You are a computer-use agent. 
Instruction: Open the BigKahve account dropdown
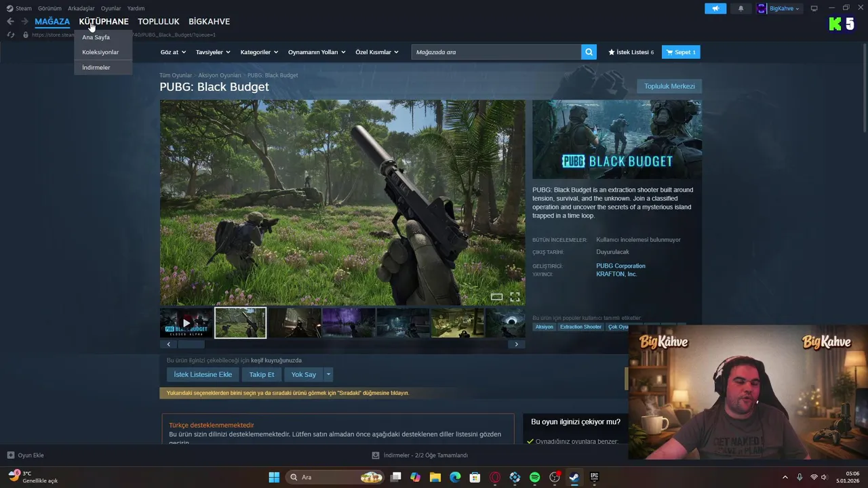(x=785, y=8)
